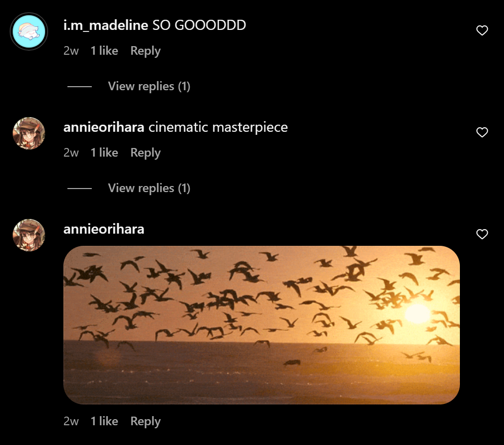Open annieorihara avatar beside the GIF comment
The width and height of the screenshot is (504, 445).
[29, 235]
